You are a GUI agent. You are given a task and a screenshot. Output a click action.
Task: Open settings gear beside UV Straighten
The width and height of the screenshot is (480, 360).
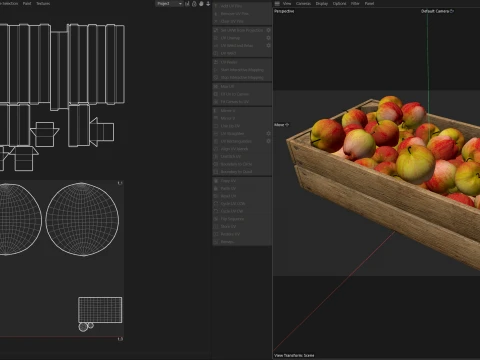tap(268, 134)
